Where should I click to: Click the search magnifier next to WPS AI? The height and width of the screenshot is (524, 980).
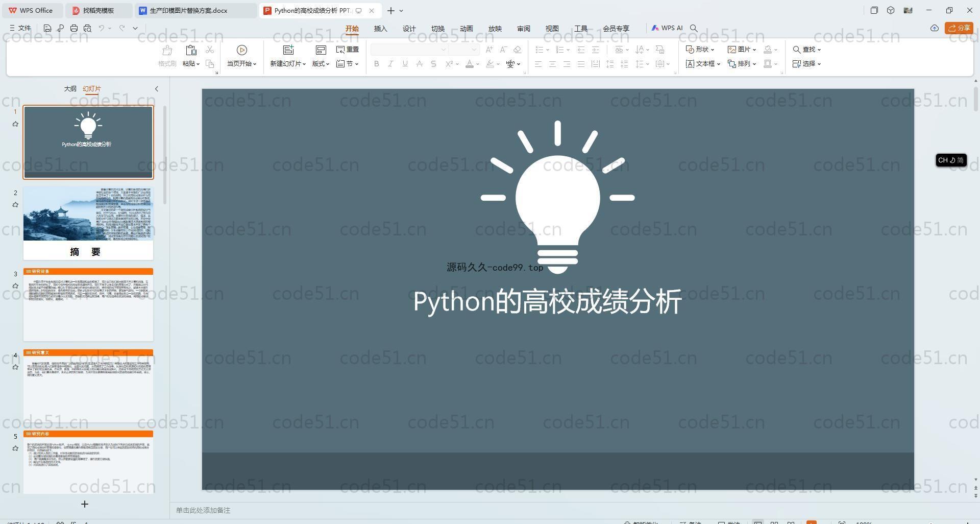pyautogui.click(x=694, y=28)
